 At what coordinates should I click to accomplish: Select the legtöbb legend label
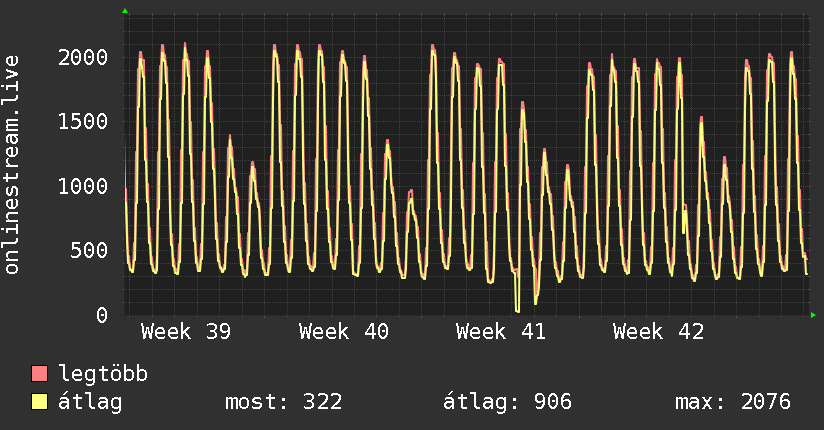[103, 375]
